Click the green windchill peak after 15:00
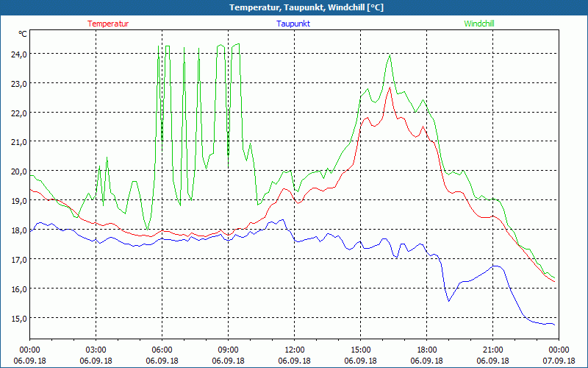The height and width of the screenshot is (368, 588). click(390, 54)
